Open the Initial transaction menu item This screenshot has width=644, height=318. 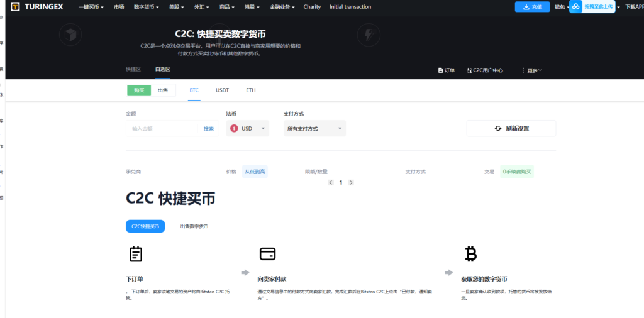point(350,7)
